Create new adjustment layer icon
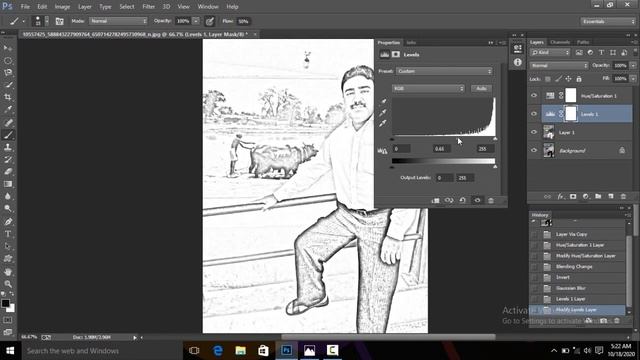This screenshot has height=360, width=640. [x=586, y=197]
